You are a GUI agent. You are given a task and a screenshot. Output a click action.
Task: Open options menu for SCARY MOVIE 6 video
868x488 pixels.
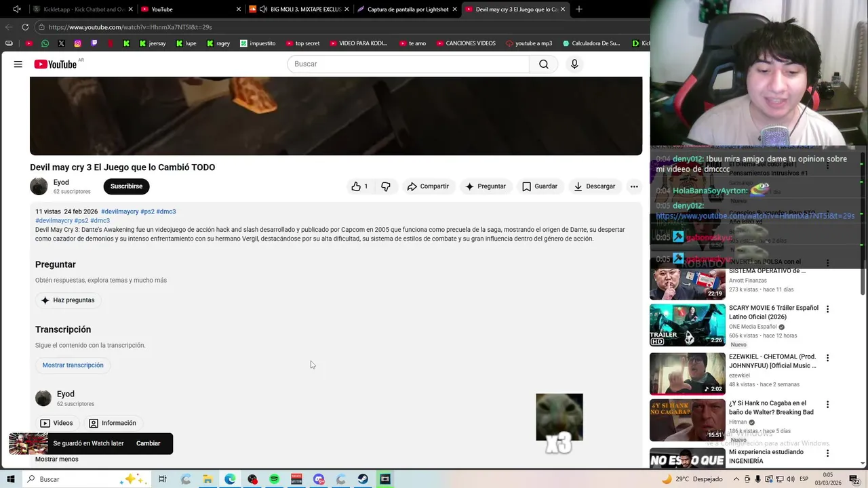click(827, 309)
